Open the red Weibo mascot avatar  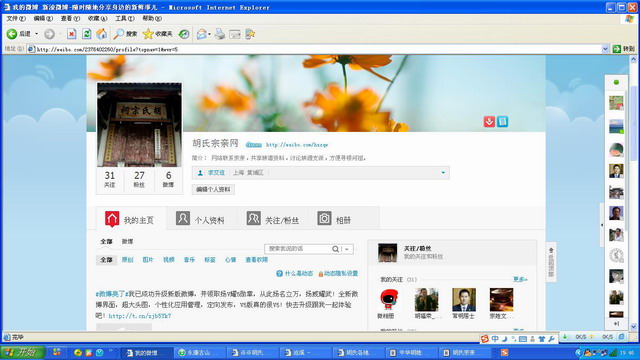[x=389, y=300]
